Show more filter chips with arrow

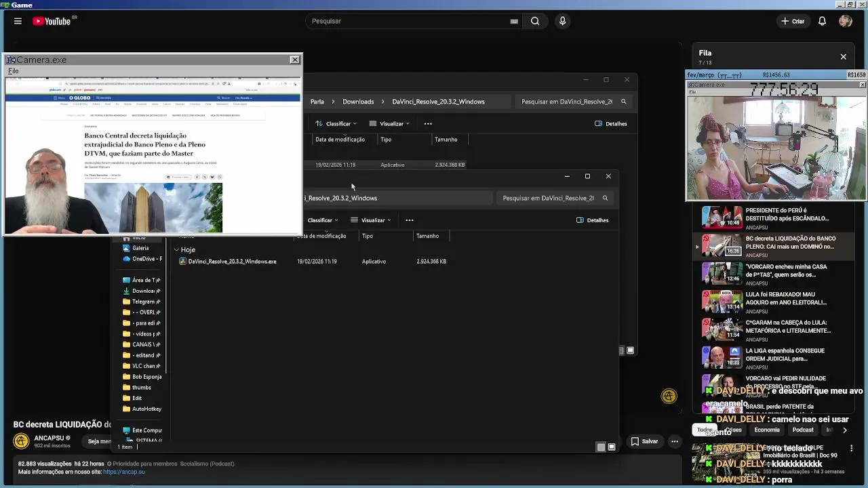coord(844,430)
